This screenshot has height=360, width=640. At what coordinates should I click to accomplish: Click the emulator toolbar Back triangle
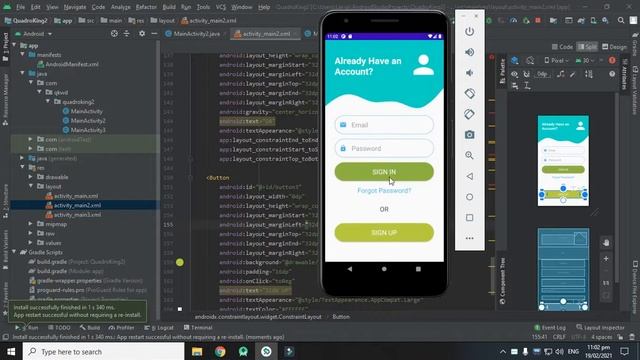pos(469,176)
